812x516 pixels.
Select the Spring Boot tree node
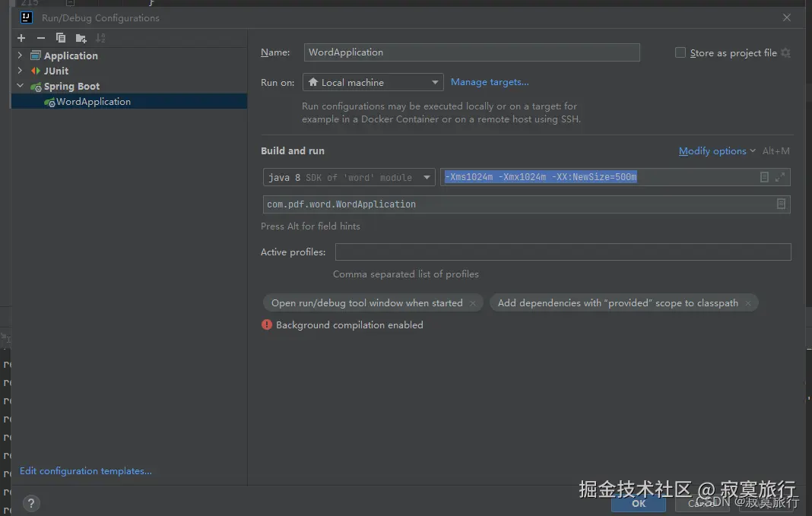click(x=71, y=87)
